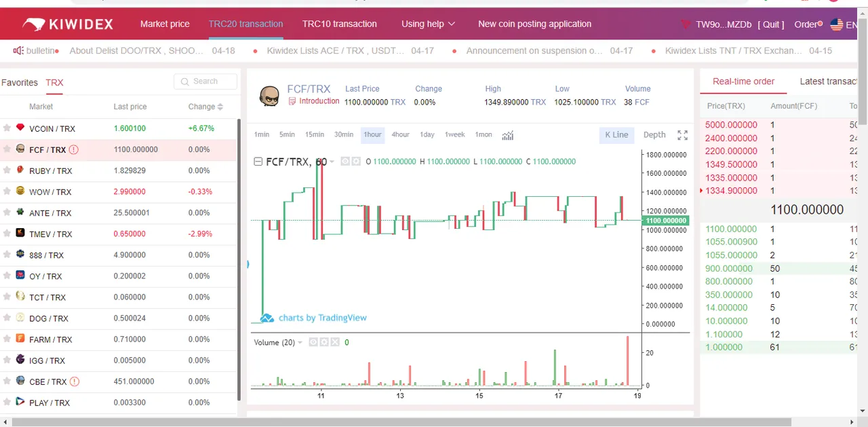Viewport: 868px width, 427px height.
Task: Collapse the FCF/TRX legend box
Action: tap(258, 162)
